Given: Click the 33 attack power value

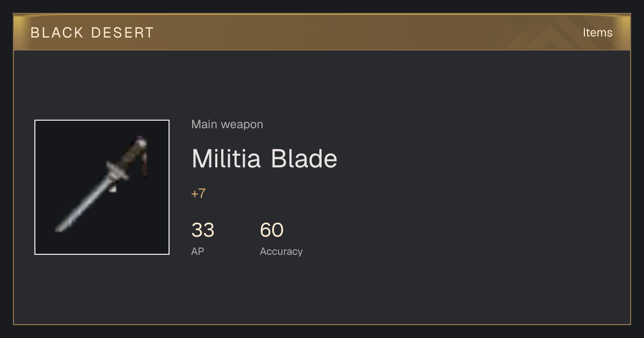Looking at the screenshot, I should pyautogui.click(x=203, y=230).
